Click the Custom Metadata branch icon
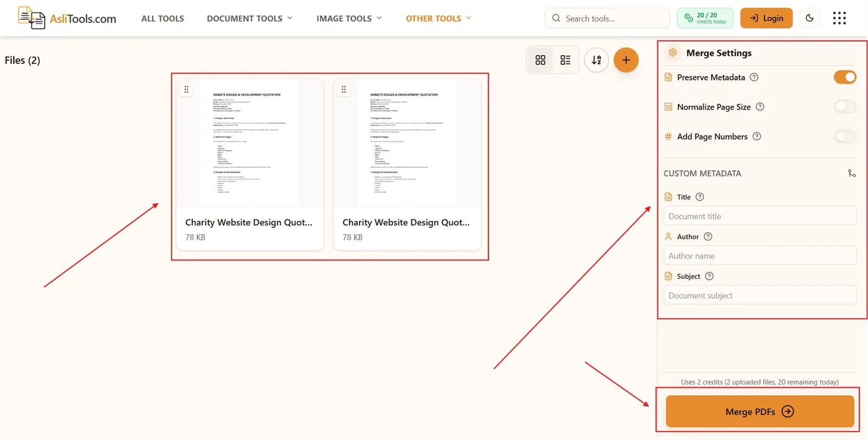The image size is (868, 441). point(852,173)
